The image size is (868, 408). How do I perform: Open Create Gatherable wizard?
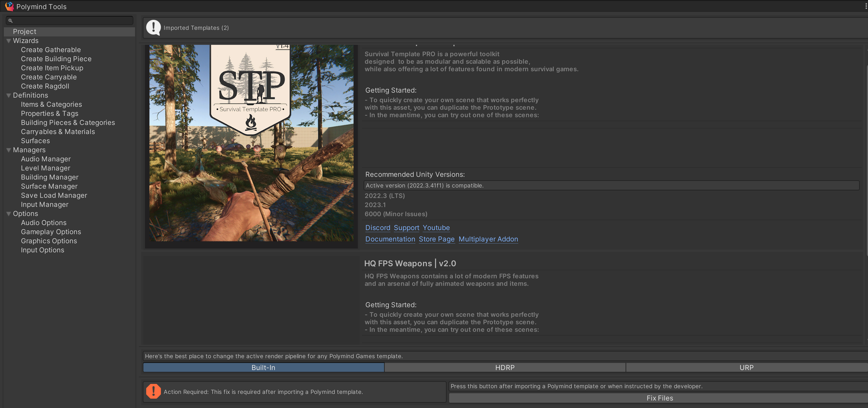51,50
